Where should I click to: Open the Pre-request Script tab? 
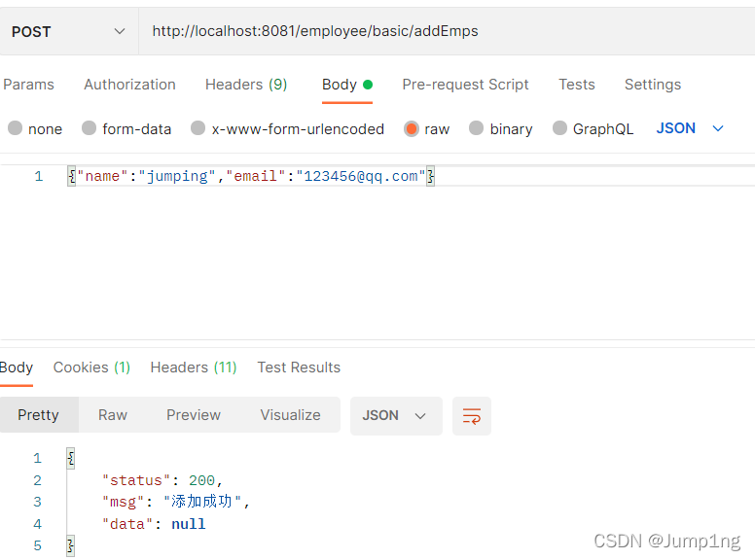(x=465, y=85)
